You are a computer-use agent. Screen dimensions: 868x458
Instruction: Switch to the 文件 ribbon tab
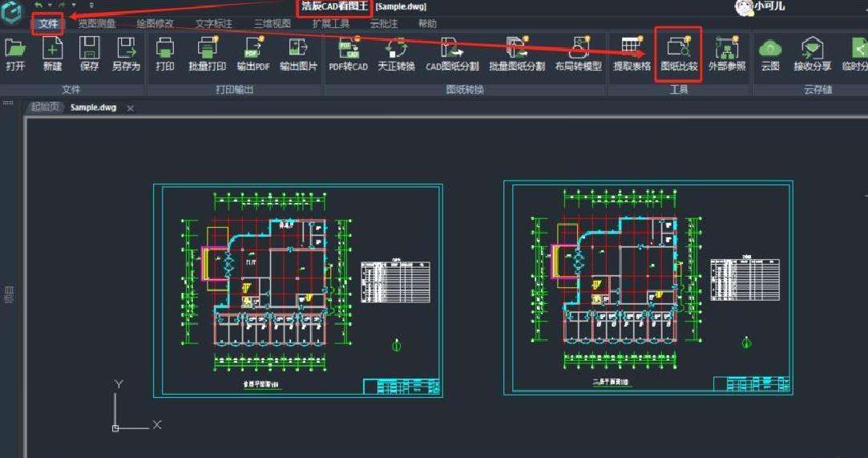(x=48, y=24)
